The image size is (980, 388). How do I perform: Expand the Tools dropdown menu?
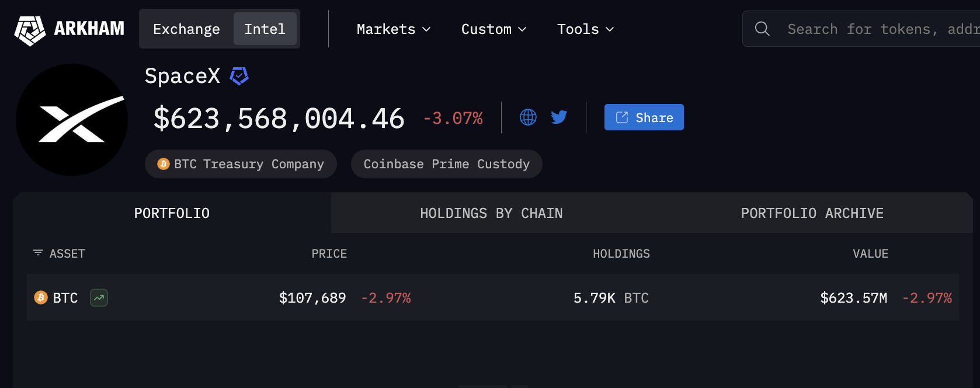click(x=585, y=29)
